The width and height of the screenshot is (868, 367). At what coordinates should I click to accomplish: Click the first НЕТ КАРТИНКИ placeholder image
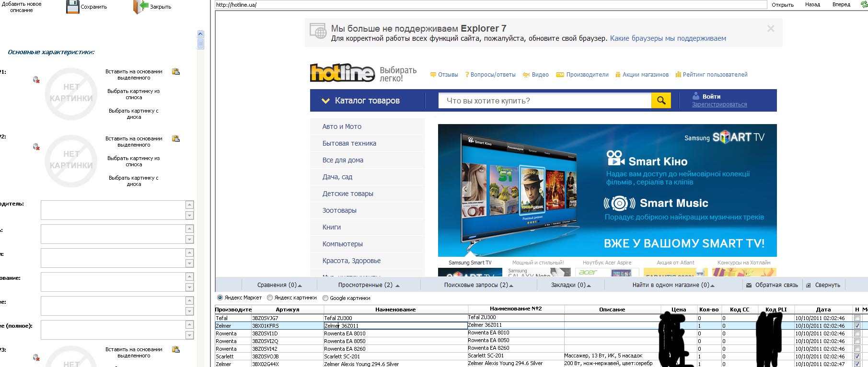point(71,93)
